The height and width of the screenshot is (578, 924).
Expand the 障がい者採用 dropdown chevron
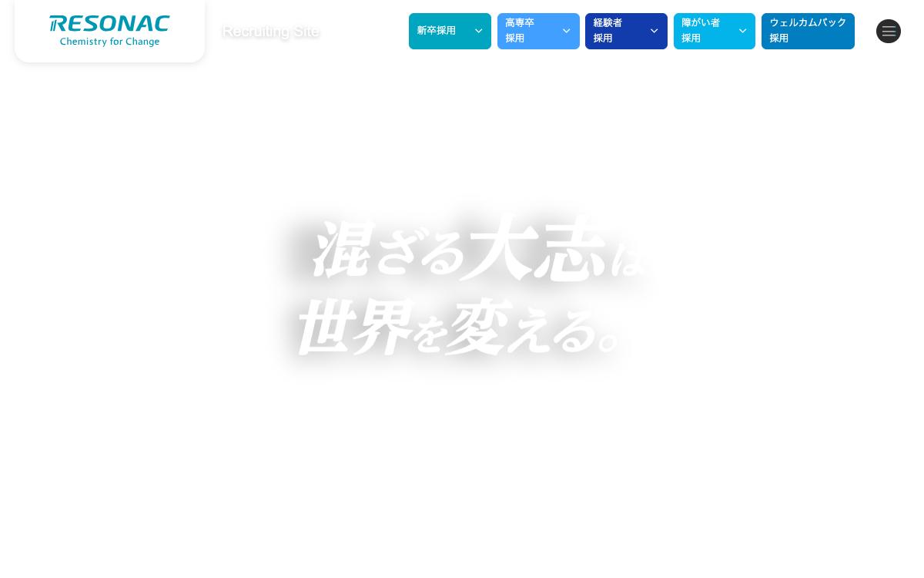pos(742,31)
